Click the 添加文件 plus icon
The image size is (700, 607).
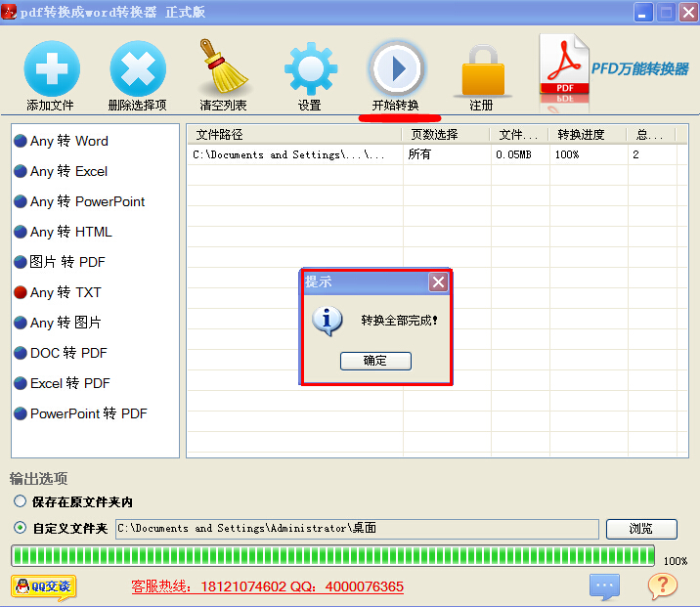(52, 68)
